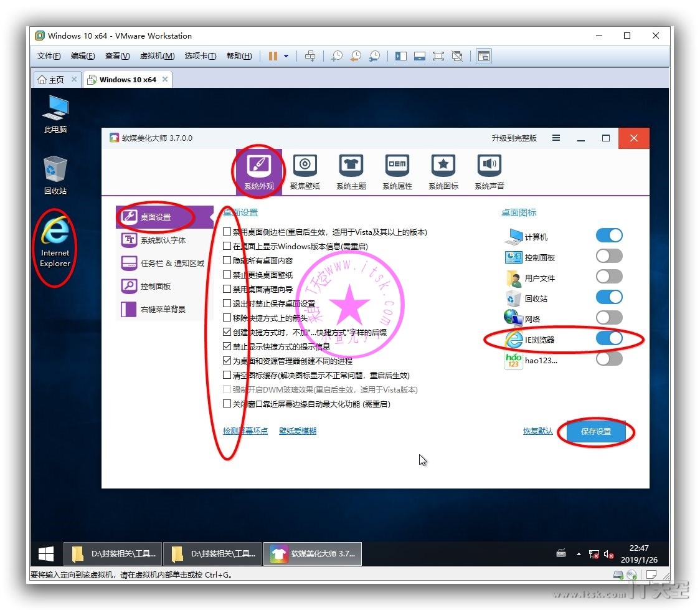
Task: Click VMware console view icon
Action: click(484, 56)
